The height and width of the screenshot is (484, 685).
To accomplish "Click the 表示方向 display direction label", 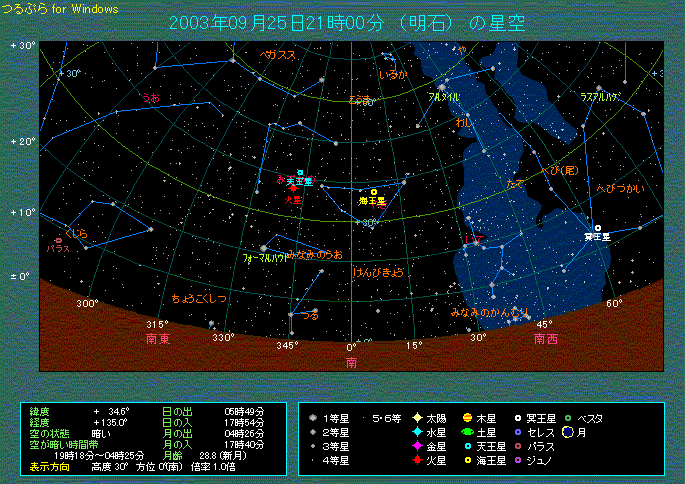I will pos(49,466).
